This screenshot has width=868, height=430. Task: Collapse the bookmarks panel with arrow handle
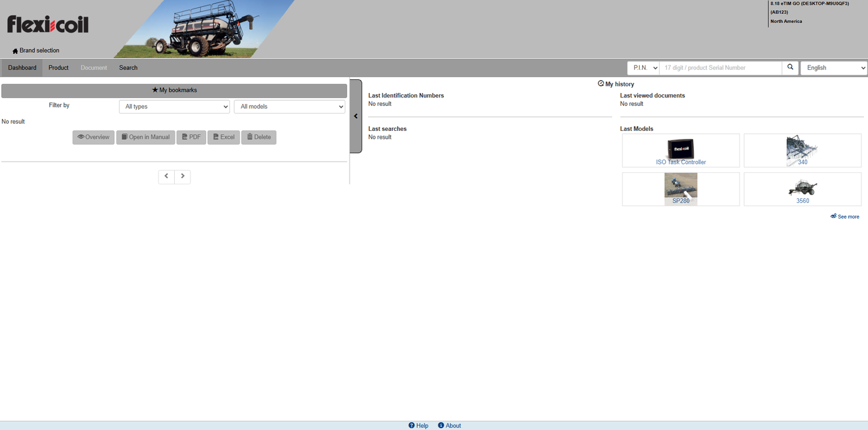tap(356, 116)
